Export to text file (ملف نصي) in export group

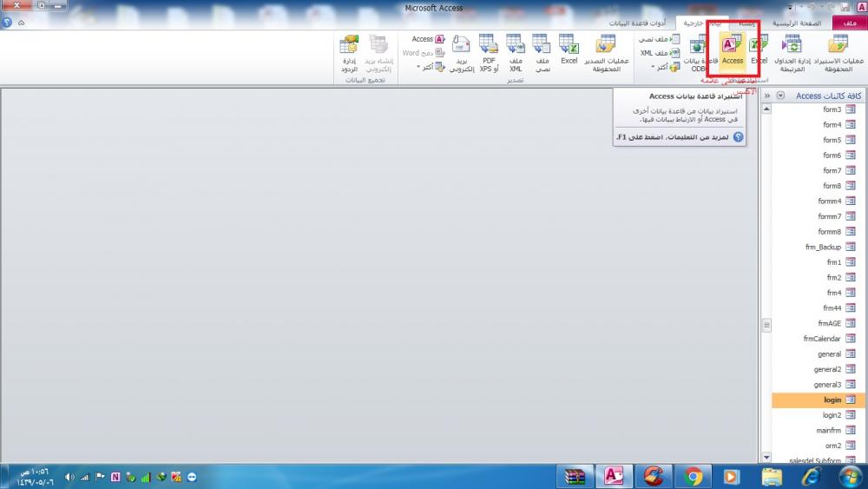tap(542, 53)
